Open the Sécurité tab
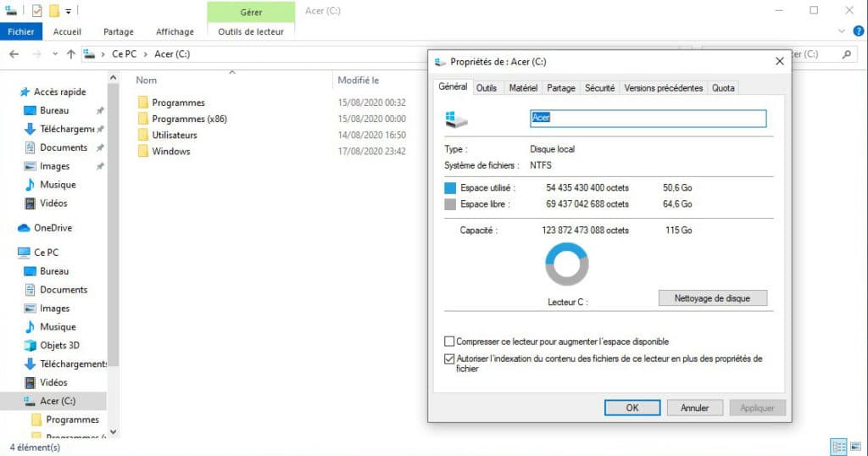 pos(599,88)
